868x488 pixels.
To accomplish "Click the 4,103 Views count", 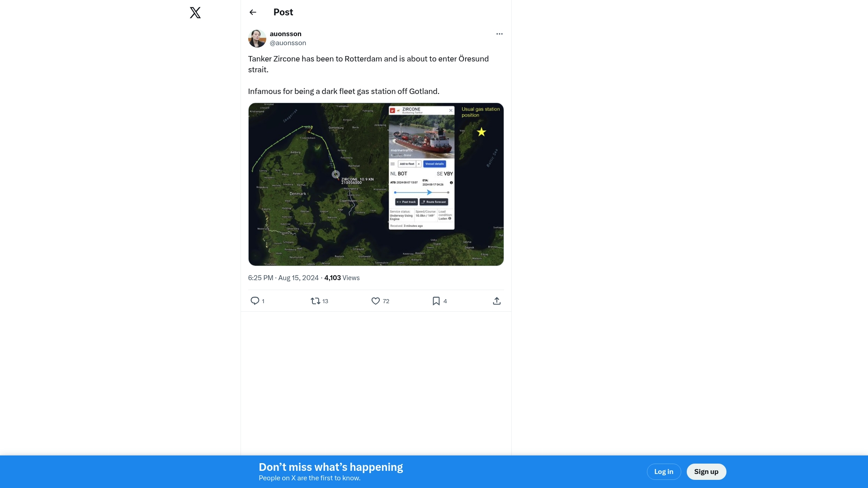I will click(x=342, y=278).
